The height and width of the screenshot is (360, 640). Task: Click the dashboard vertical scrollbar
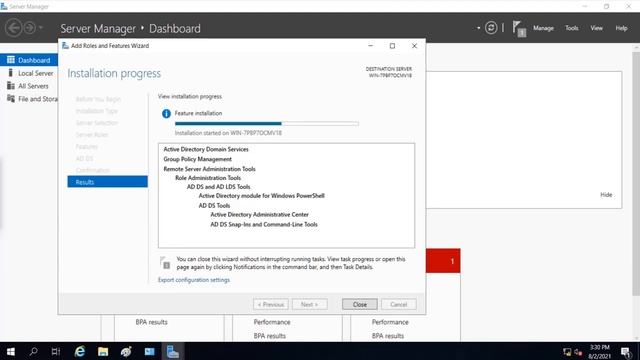pos(636,173)
